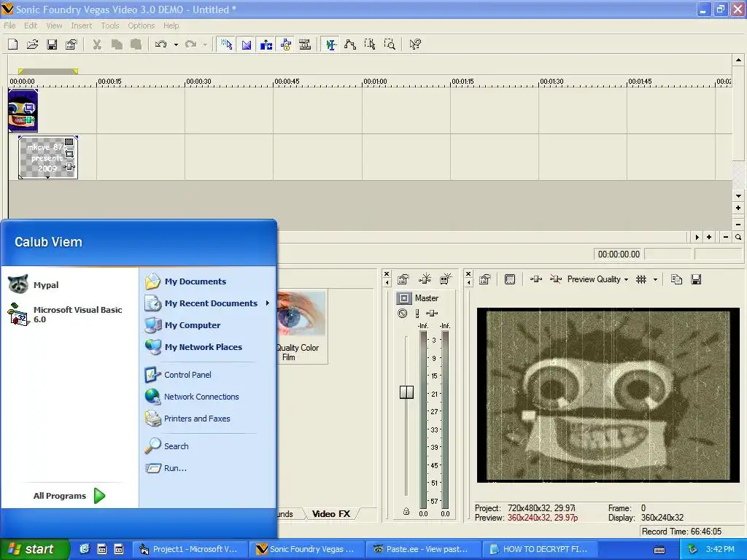Toggle Lock Envelopes to Events

pos(285,44)
